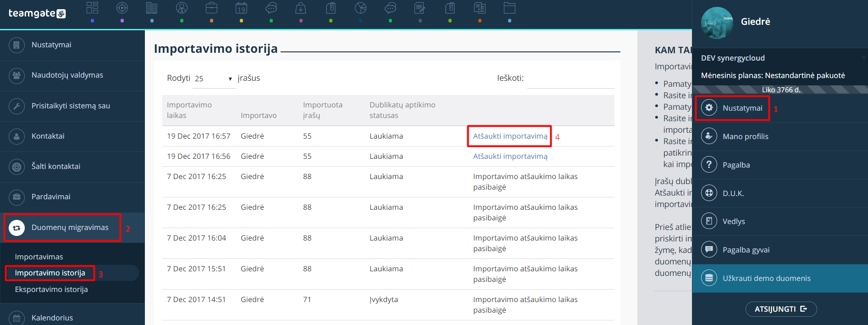Screen dimensions: 868x325
Task: Click chat bubbles icon right of calendar icon
Action: (x=271, y=8)
